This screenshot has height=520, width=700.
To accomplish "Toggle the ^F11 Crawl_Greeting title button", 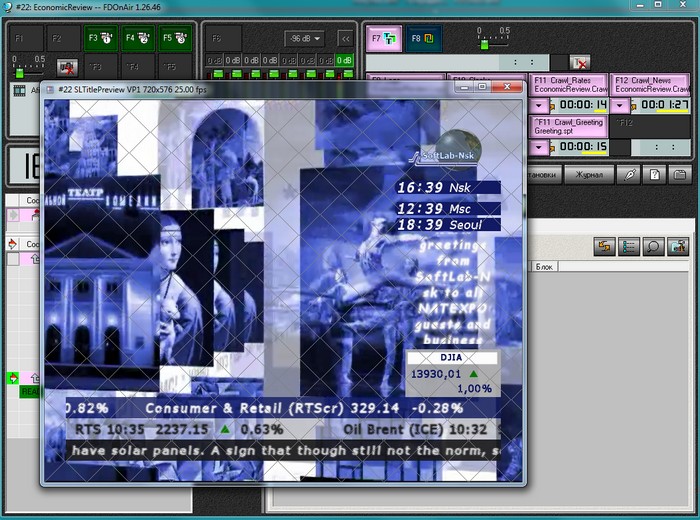I will point(569,126).
